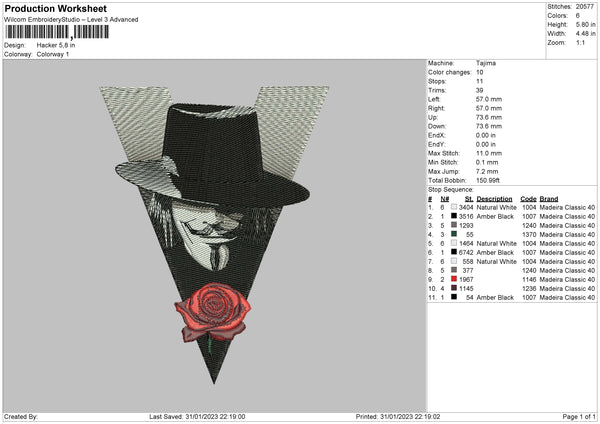Click 'Natural White' in stop row 7

tap(497, 261)
